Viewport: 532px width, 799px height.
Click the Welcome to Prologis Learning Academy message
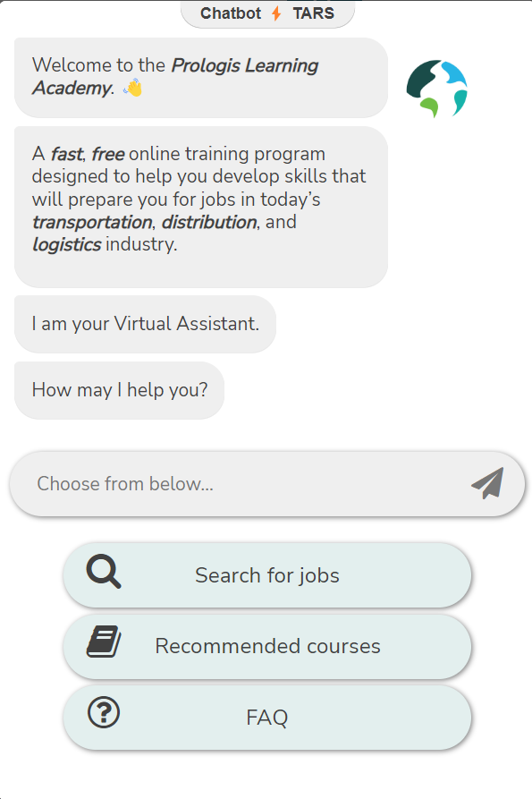click(201, 78)
